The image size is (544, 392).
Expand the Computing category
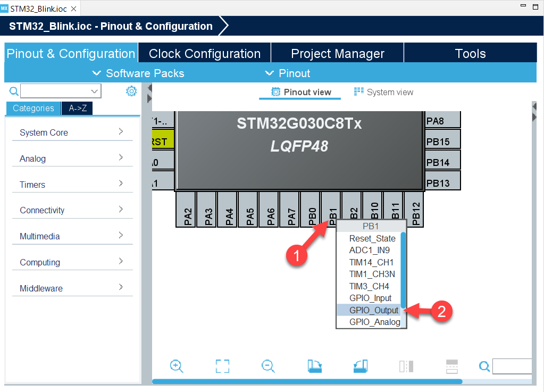pyautogui.click(x=72, y=262)
